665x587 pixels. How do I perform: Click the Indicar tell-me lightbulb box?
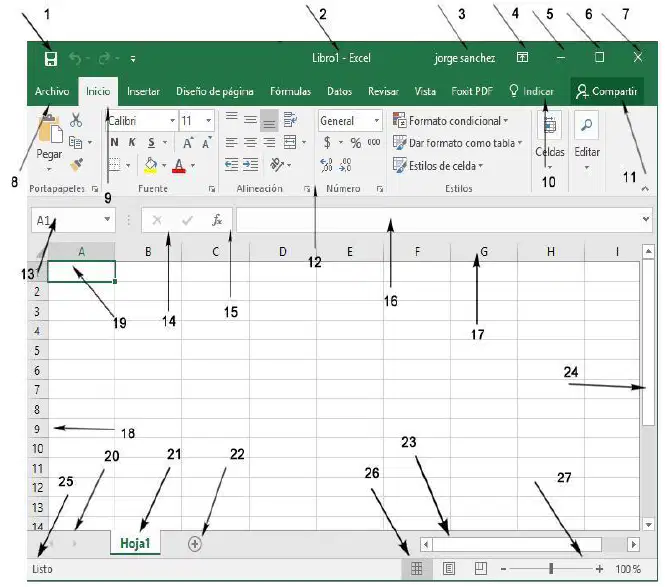click(x=531, y=91)
